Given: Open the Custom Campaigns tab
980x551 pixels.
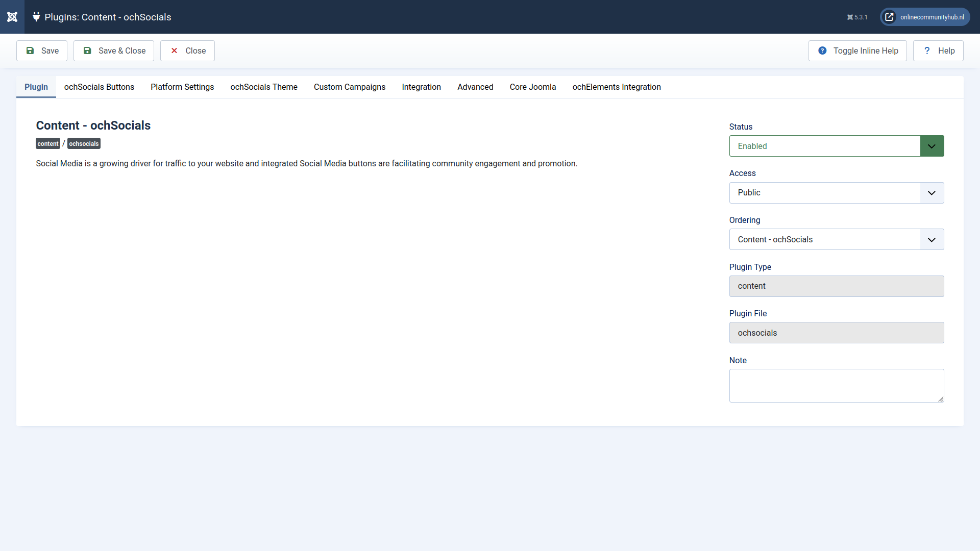Looking at the screenshot, I should tap(350, 87).
